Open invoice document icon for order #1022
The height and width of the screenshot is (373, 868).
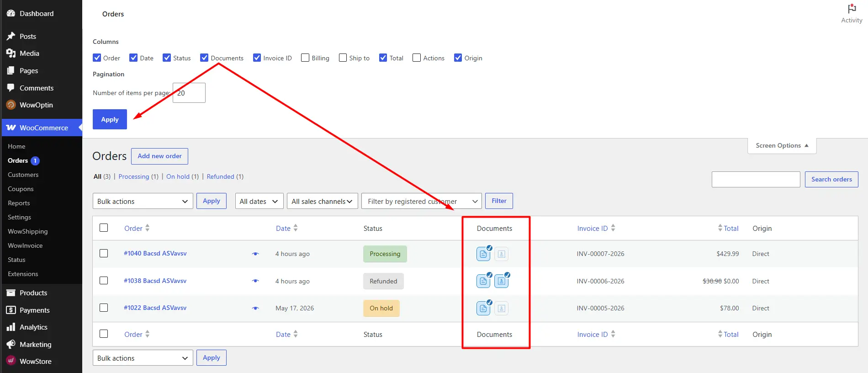point(483,308)
